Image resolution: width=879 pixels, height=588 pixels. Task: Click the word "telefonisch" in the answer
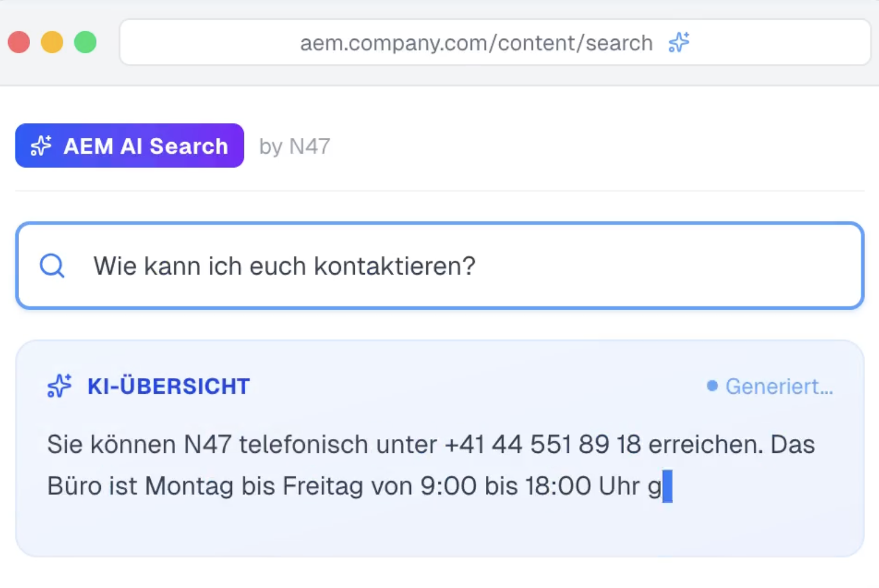click(303, 445)
